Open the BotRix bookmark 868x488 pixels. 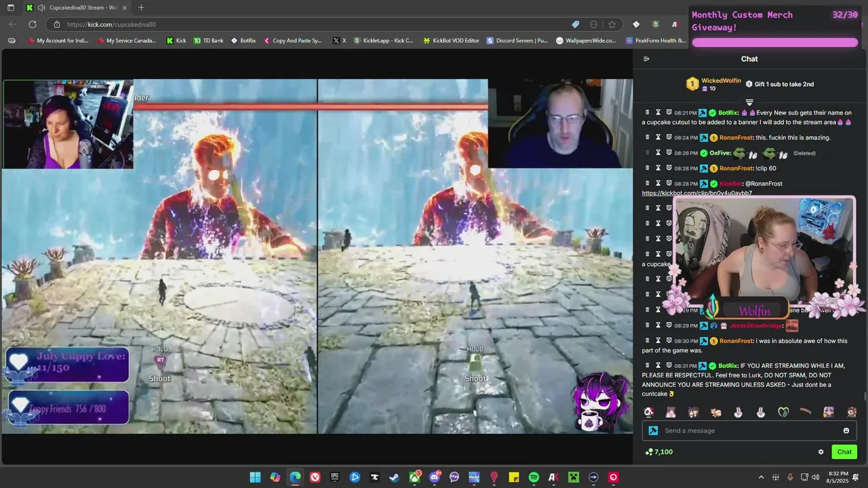point(243,41)
